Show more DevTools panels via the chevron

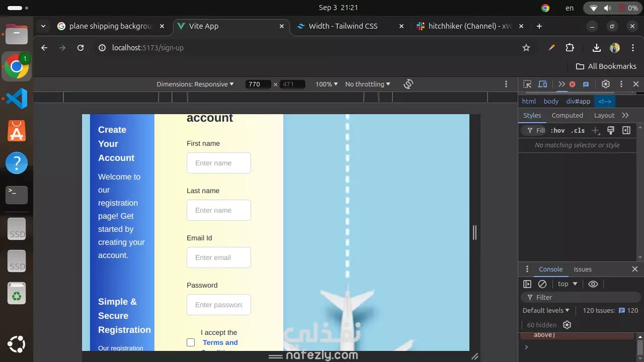tap(561, 84)
